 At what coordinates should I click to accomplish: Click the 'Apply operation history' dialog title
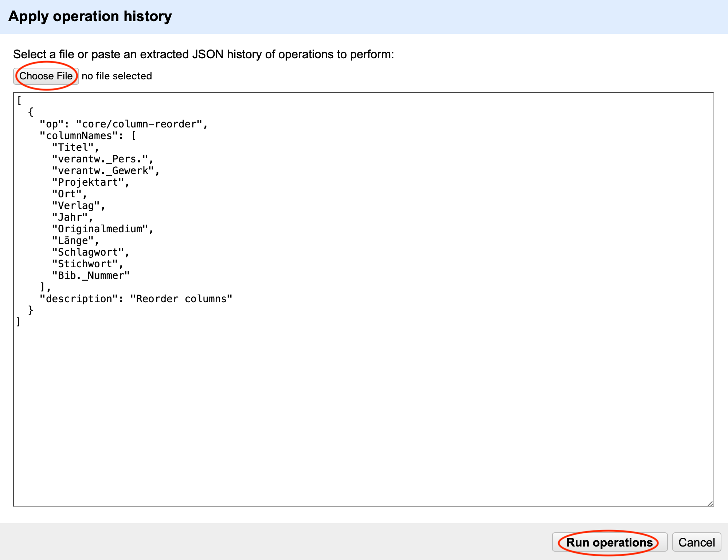click(90, 16)
